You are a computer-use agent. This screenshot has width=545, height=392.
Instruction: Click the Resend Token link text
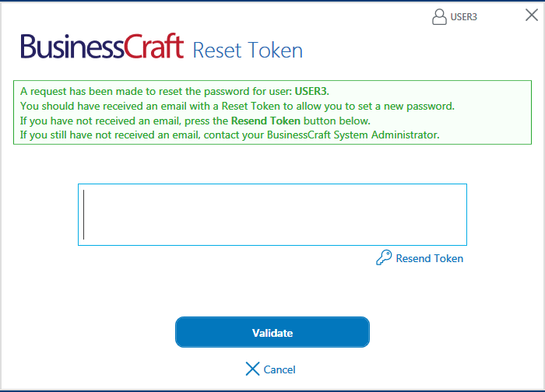pyautogui.click(x=430, y=258)
